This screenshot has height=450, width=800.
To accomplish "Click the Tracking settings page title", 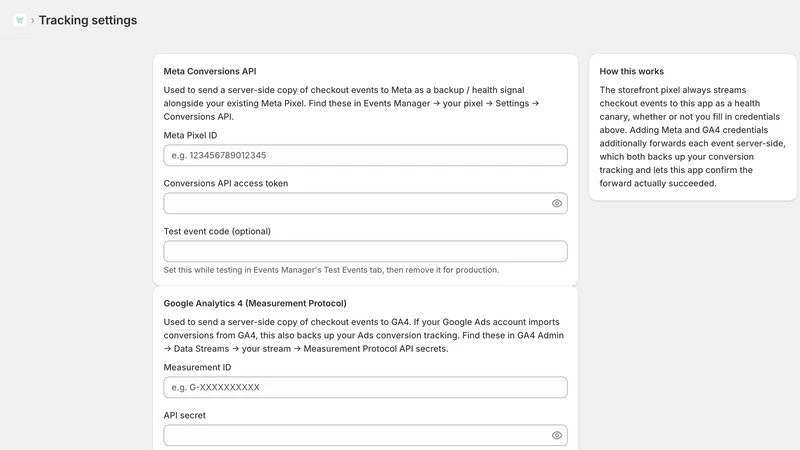I will [x=88, y=20].
